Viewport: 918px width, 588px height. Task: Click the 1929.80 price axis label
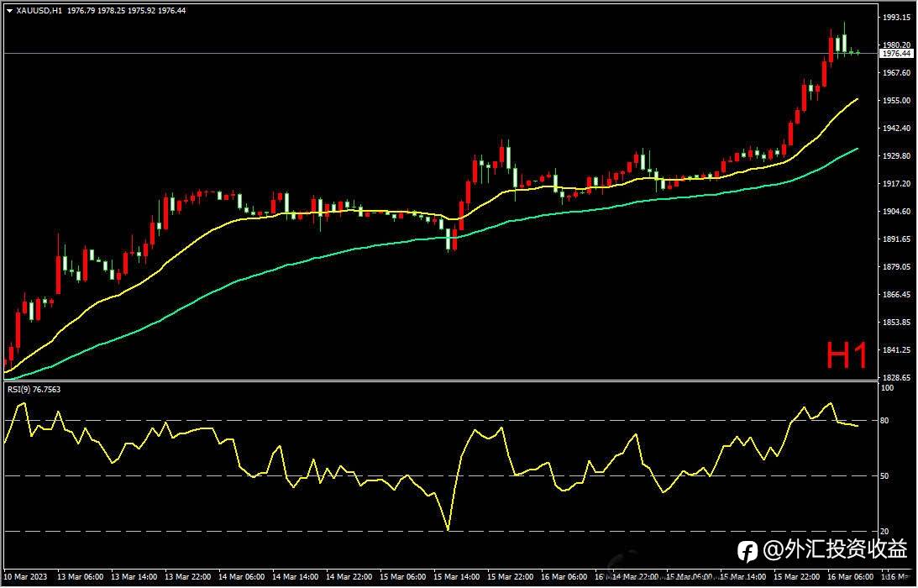click(896, 155)
